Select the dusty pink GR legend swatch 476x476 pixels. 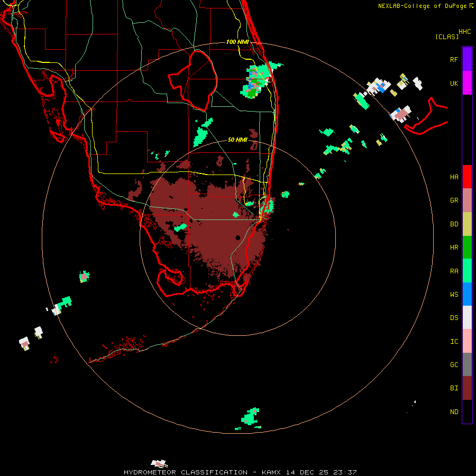click(467, 200)
